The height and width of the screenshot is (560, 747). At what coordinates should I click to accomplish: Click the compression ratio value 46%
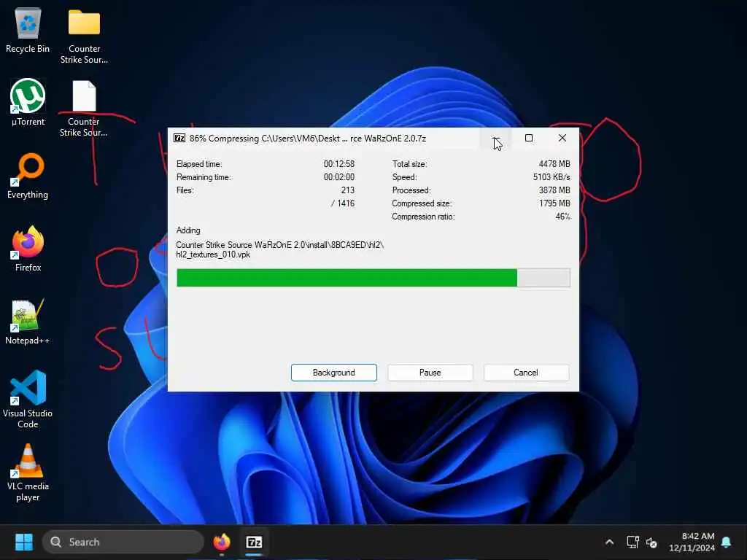[x=562, y=217]
